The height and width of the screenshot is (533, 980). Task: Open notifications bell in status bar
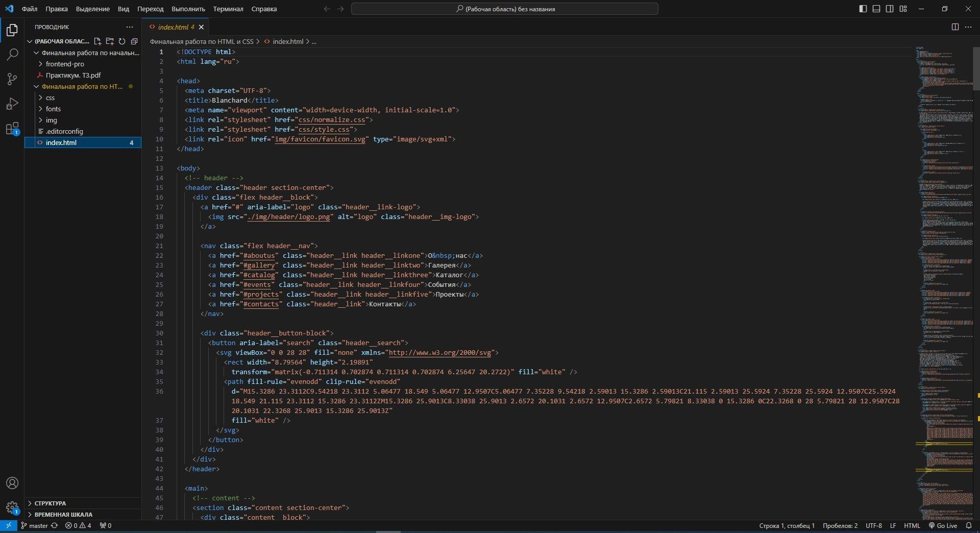coord(969,525)
